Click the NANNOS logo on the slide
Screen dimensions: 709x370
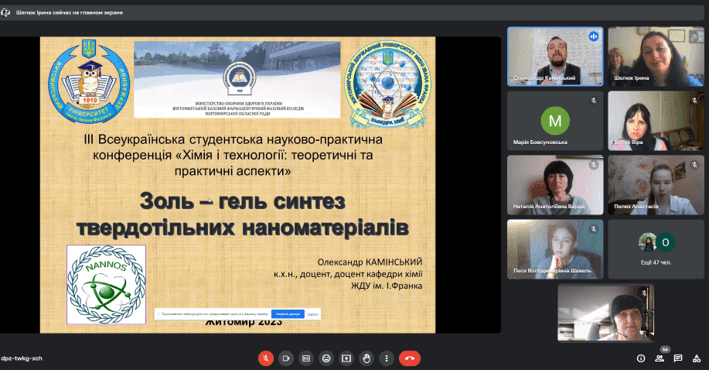[106, 285]
